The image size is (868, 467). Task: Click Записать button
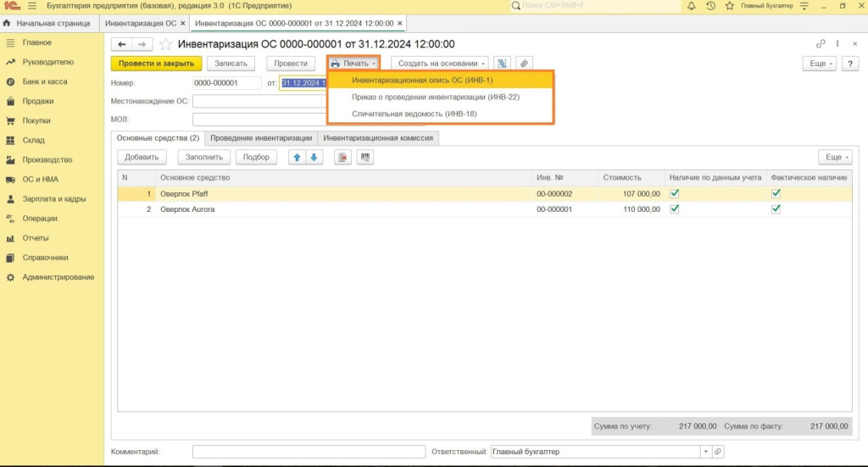point(231,64)
